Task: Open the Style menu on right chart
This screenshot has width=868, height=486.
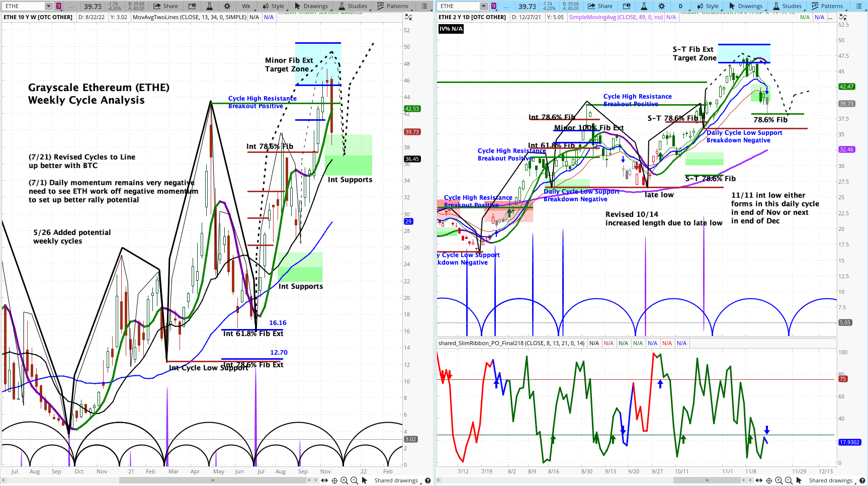Action: tap(709, 6)
